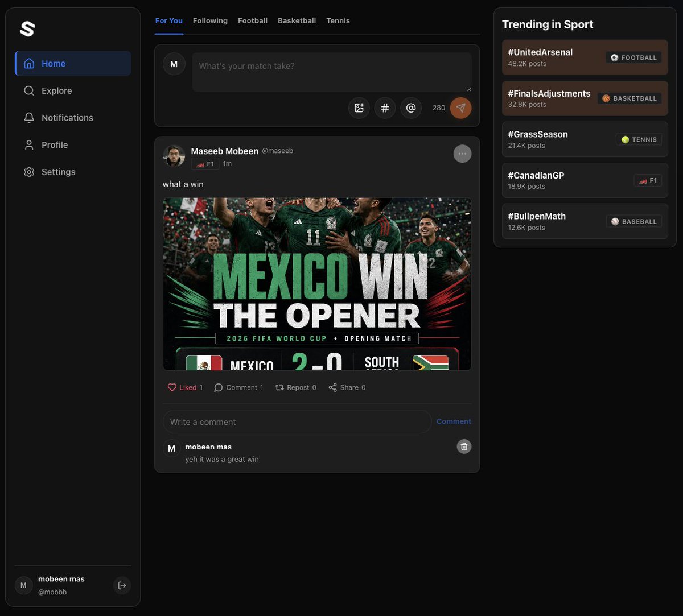The image size is (683, 616).
Task: Open Notifications in the sidebar
Action: [x=73, y=118]
